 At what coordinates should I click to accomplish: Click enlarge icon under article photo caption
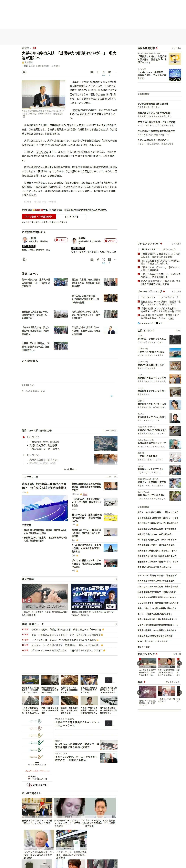click(x=24, y=117)
